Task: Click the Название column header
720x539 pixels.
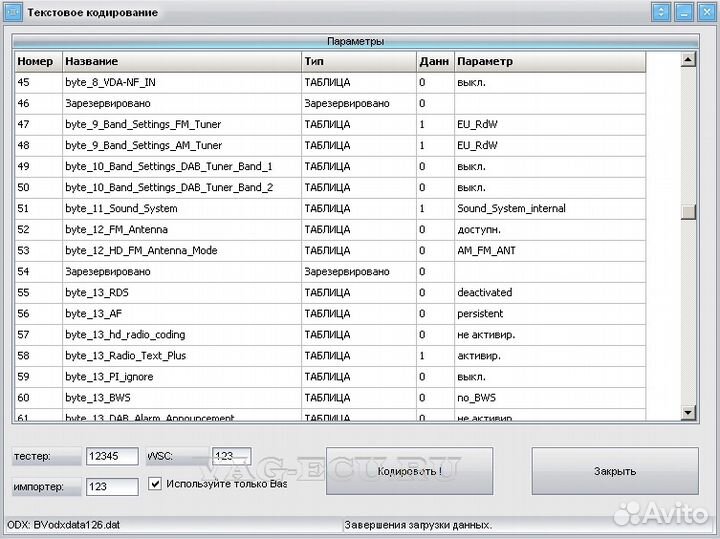Action: [180, 61]
